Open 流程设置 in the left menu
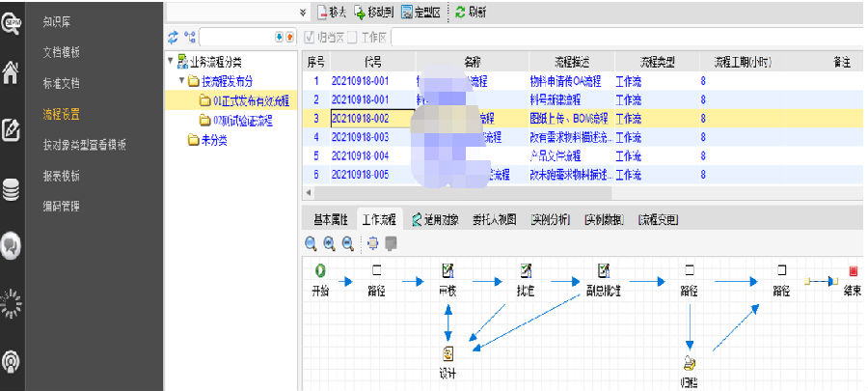Image resolution: width=868 pixels, height=391 pixels. tap(62, 114)
